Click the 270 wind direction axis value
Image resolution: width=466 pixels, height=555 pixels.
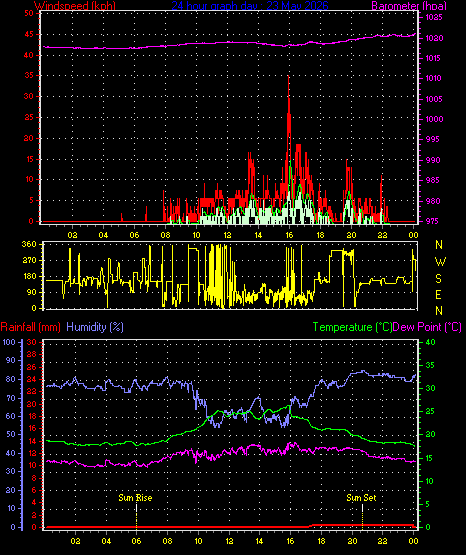(29, 261)
